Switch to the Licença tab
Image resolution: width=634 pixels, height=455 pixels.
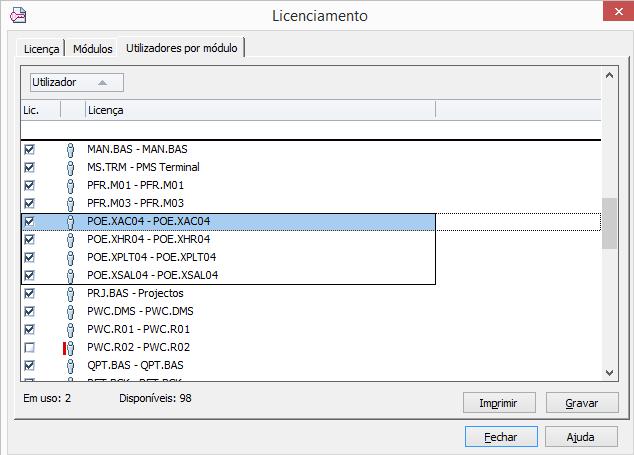(x=41, y=49)
